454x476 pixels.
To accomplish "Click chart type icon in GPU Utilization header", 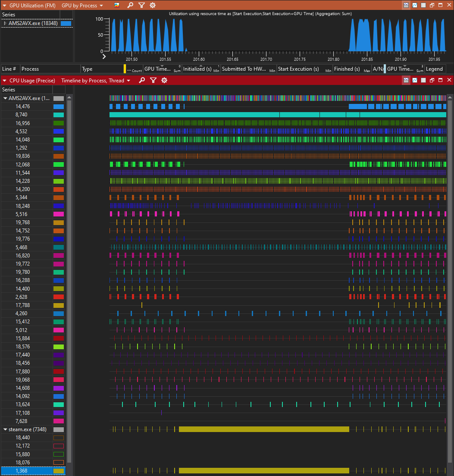I will 116,5.
